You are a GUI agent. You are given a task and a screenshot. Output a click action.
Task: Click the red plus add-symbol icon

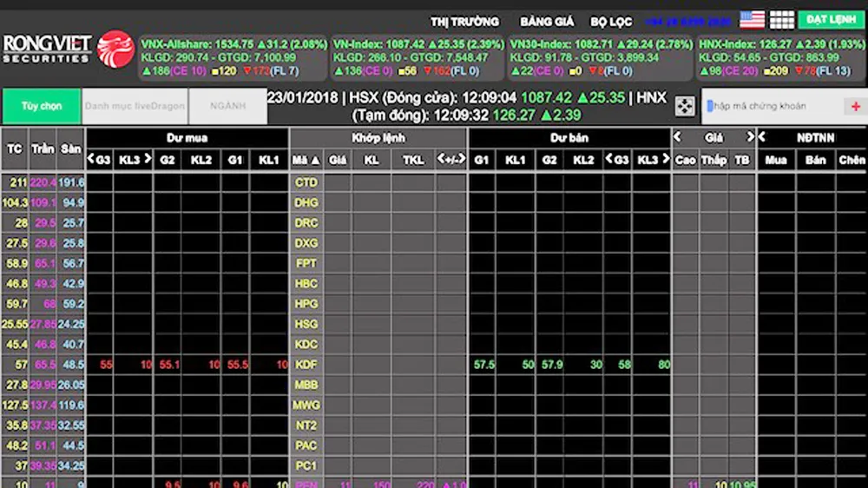coord(855,107)
